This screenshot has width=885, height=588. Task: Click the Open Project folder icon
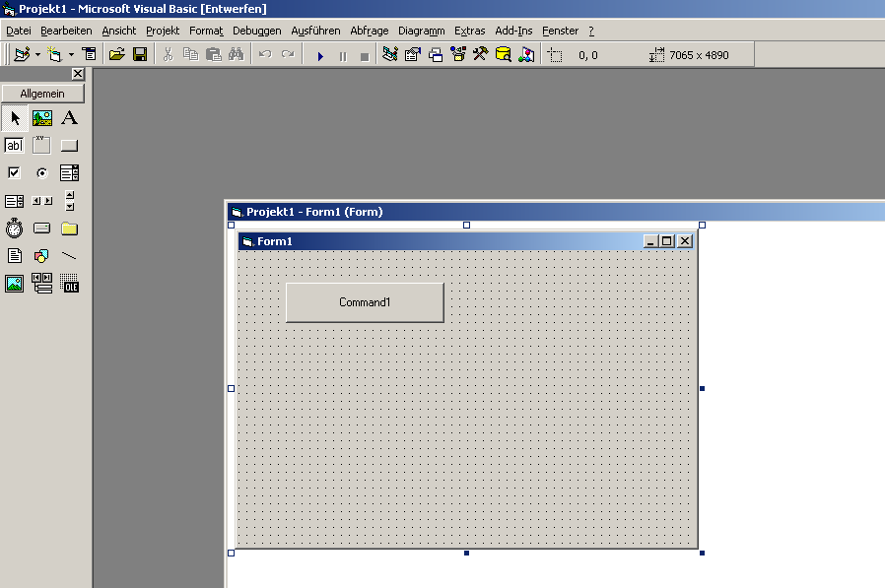coord(117,55)
